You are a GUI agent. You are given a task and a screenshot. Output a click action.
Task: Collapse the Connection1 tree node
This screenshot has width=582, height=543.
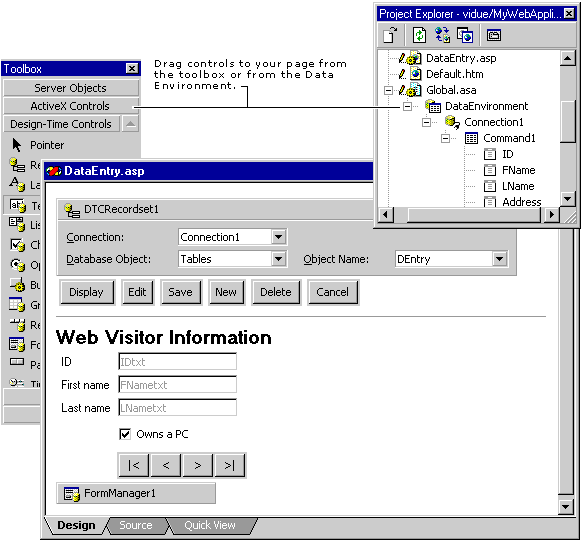point(426,122)
